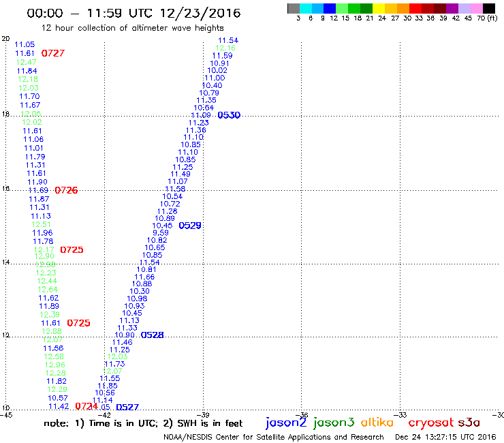Click the gray 3 ft legend swatch
504x443 pixels.
[x=294, y=8]
